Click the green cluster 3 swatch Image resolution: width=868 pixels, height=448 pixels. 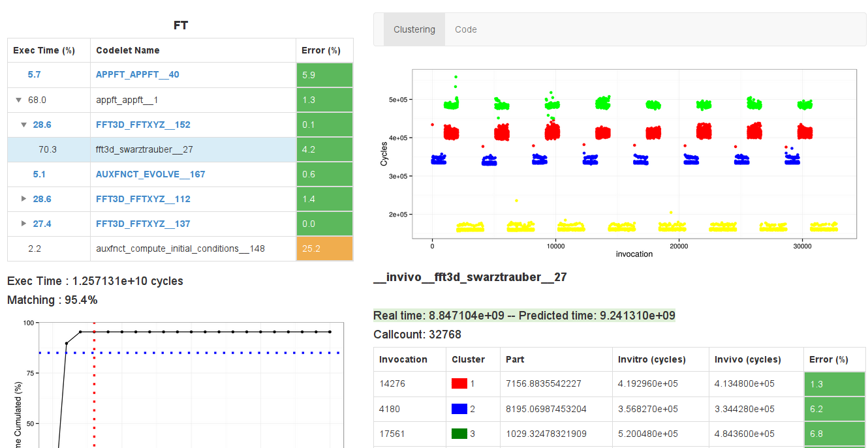(x=459, y=434)
